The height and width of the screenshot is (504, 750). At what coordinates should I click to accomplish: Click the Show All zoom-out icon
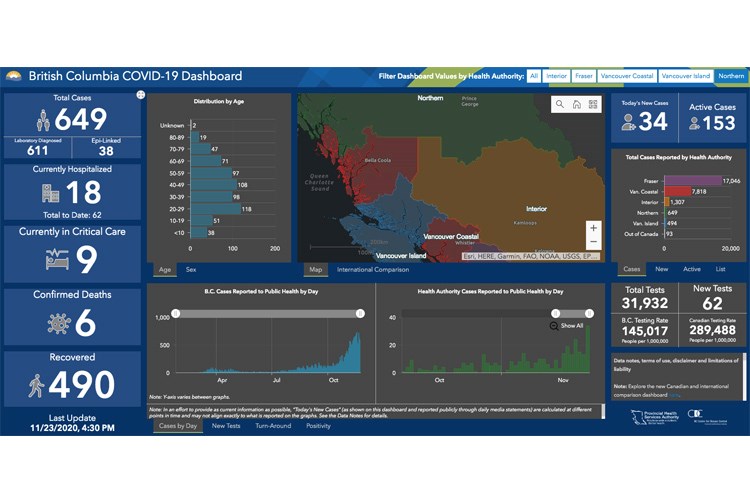(x=554, y=326)
